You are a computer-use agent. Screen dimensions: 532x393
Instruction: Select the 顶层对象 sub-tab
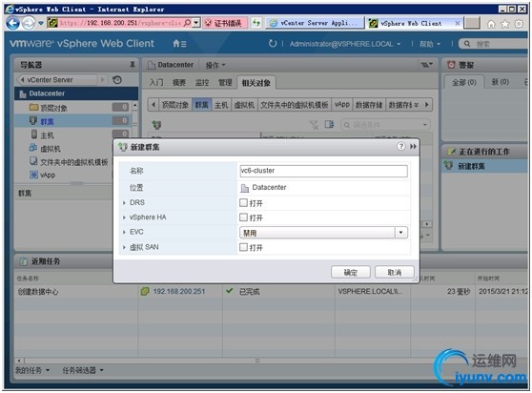175,105
